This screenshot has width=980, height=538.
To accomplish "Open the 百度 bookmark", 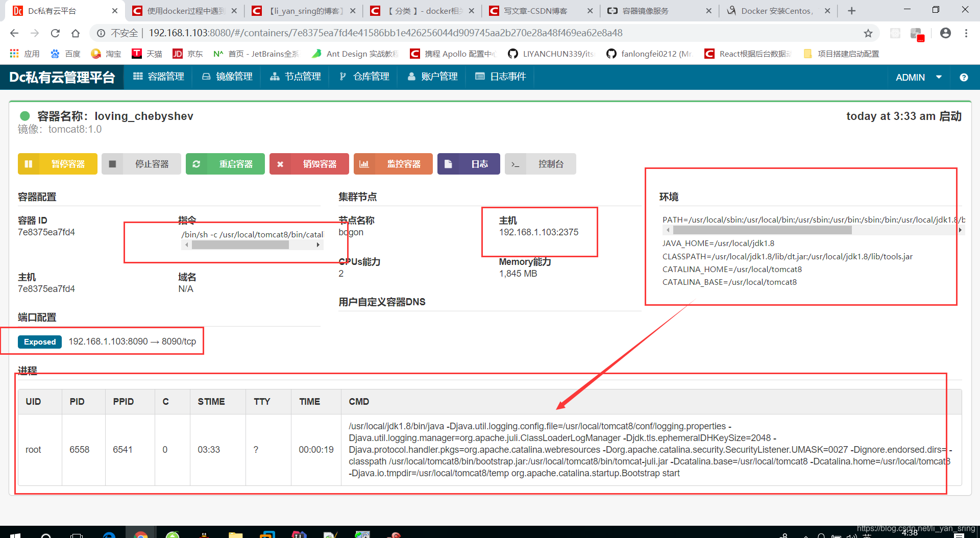I will pos(65,54).
